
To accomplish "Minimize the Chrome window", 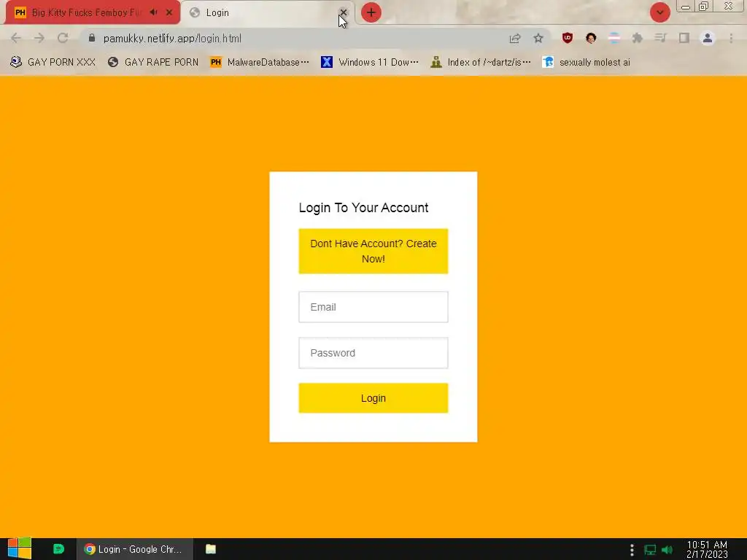I will pyautogui.click(x=686, y=7).
